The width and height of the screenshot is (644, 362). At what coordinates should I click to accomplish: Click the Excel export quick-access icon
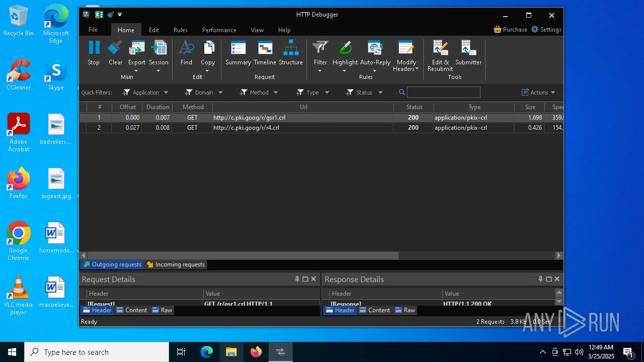click(99, 15)
